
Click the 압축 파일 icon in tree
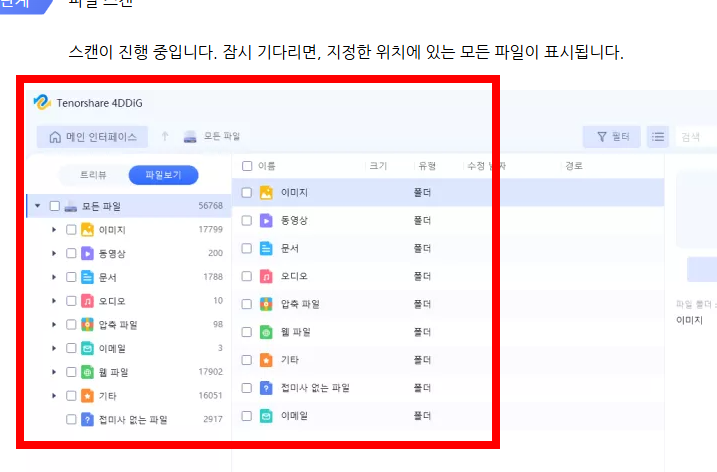(87, 325)
